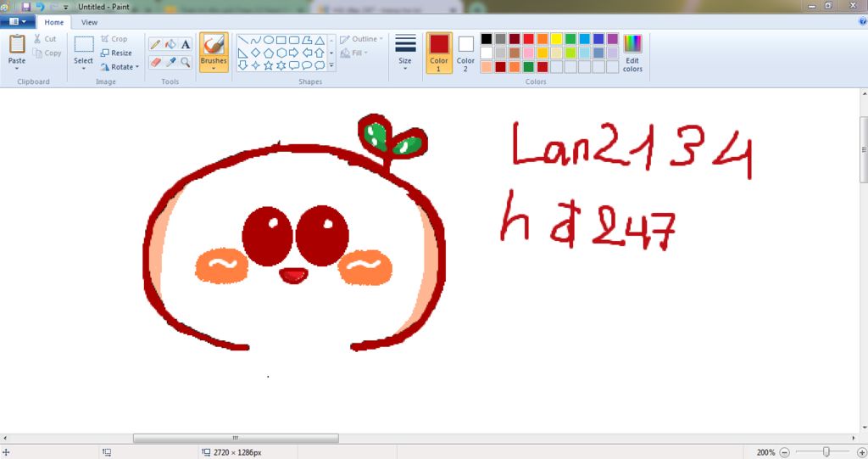Click the vertical scrollbar thumb
Viewport: 868px width, 459px height.
pos(864,148)
